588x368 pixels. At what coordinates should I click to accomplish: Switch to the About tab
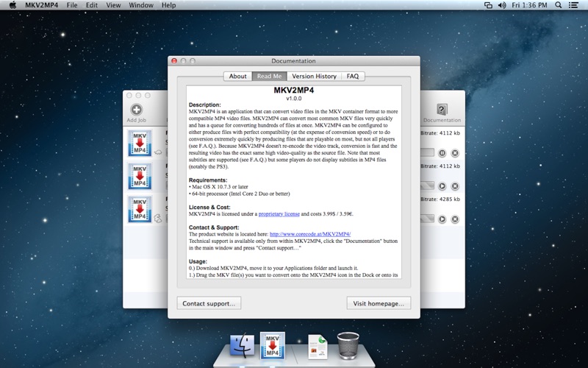tap(237, 76)
